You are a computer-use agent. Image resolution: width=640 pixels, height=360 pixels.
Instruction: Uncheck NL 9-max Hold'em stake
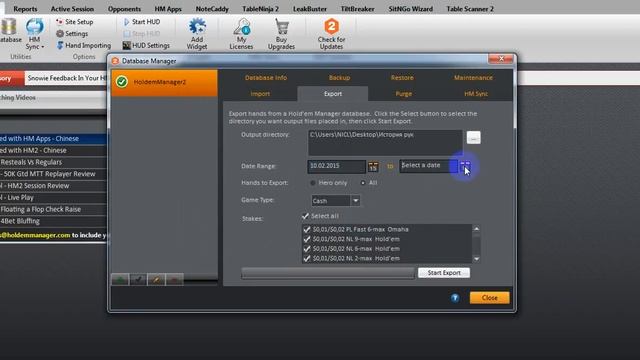click(x=307, y=239)
